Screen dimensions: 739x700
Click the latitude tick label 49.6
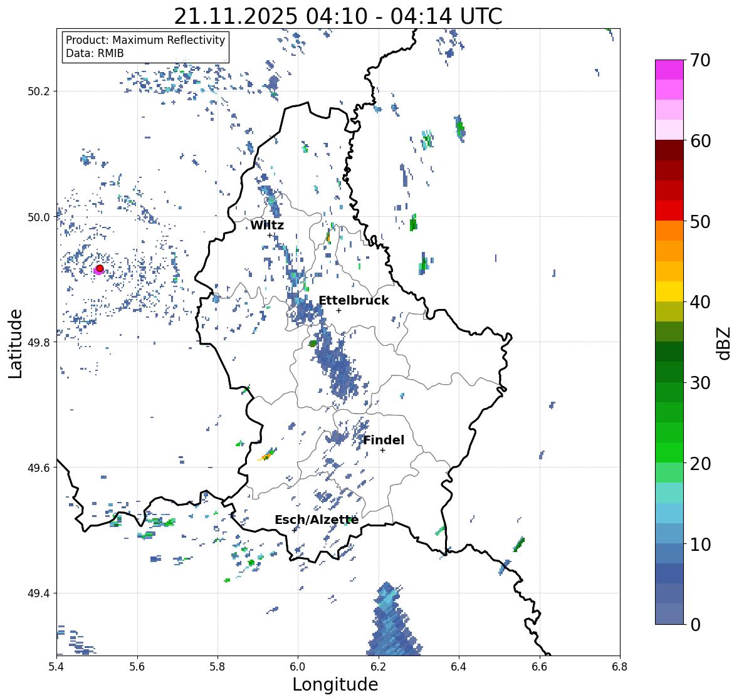tap(39, 468)
